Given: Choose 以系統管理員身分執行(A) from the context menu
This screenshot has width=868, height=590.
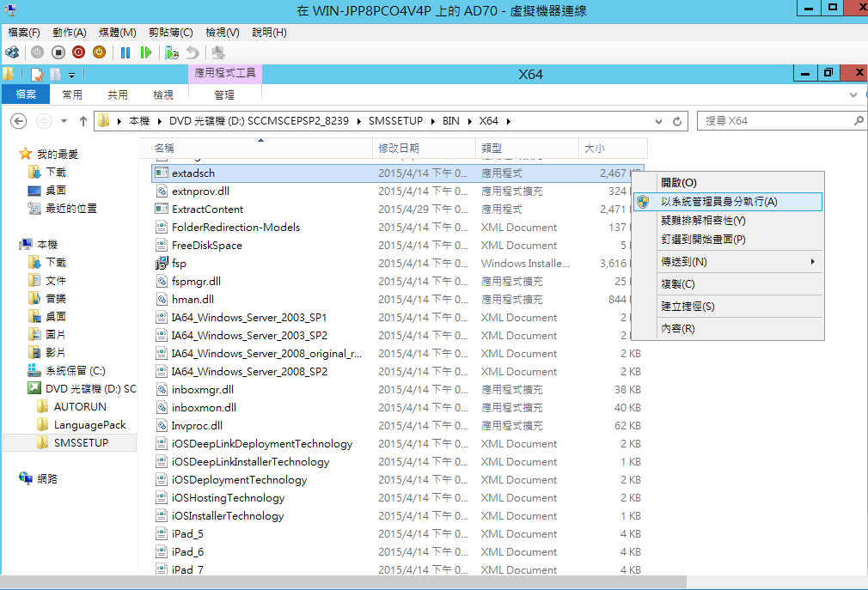Looking at the screenshot, I should pos(727,202).
